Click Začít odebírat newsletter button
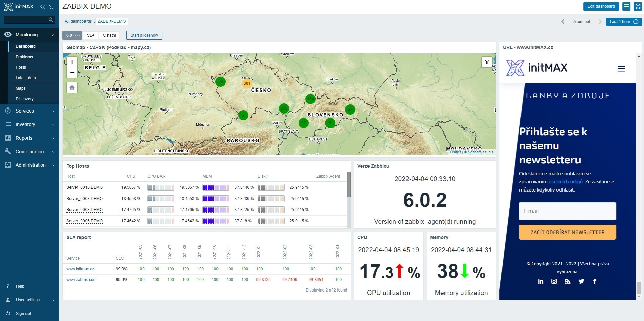The width and height of the screenshot is (644, 321). pyautogui.click(x=567, y=232)
